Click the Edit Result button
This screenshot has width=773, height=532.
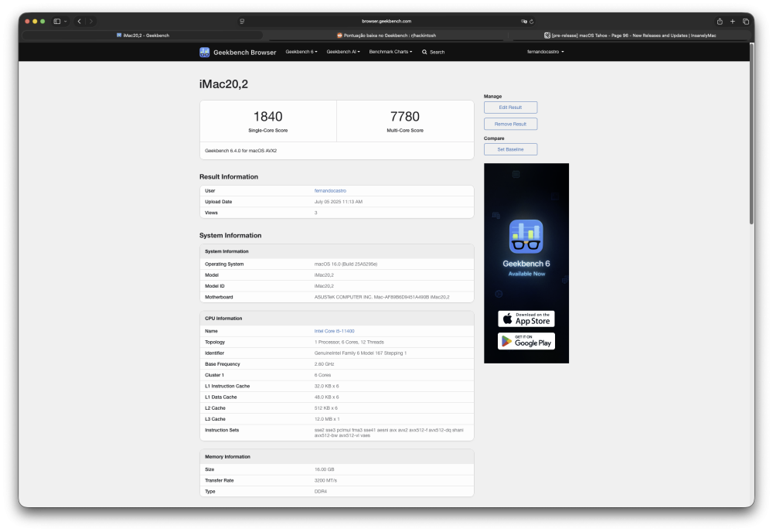(510, 107)
